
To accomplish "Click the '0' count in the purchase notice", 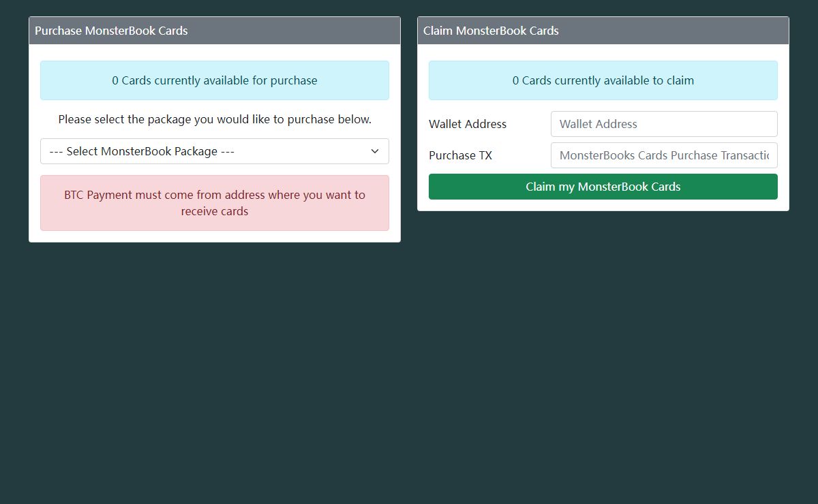I will tap(115, 80).
